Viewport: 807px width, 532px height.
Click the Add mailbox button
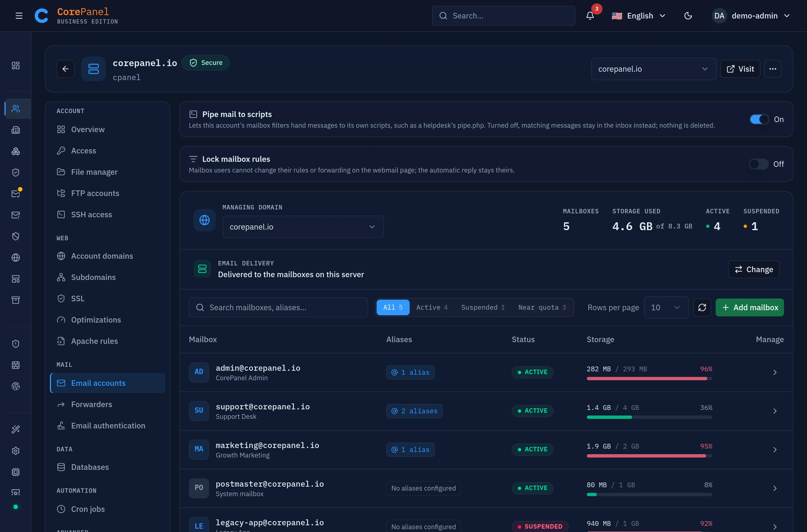pos(750,307)
